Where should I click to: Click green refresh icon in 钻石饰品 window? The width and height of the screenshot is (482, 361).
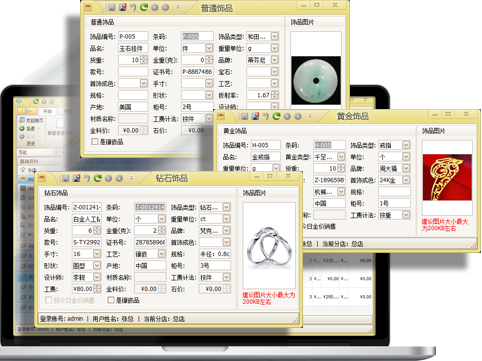tap(98, 178)
